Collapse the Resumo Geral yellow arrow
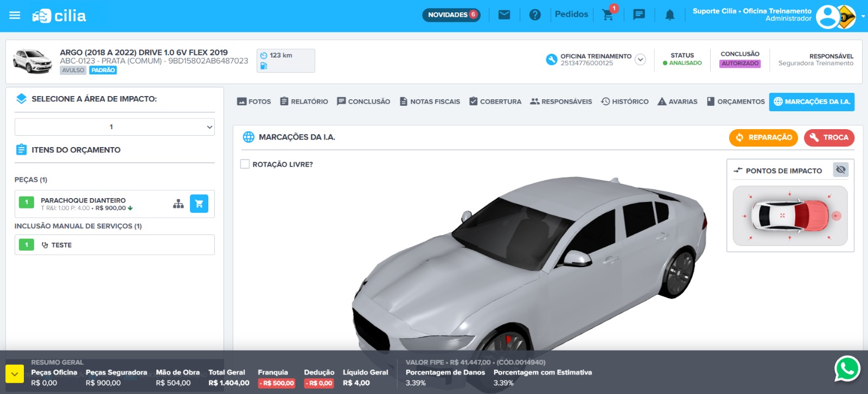This screenshot has height=394, width=868. click(15, 374)
